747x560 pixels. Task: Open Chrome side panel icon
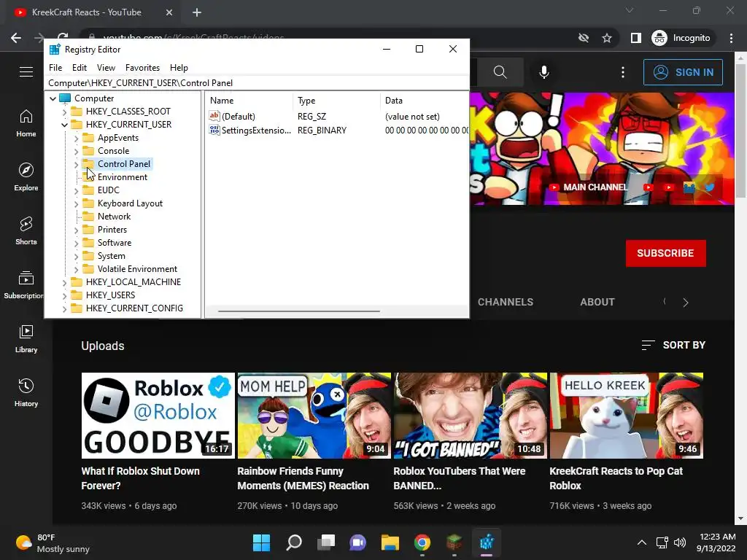[x=636, y=38]
